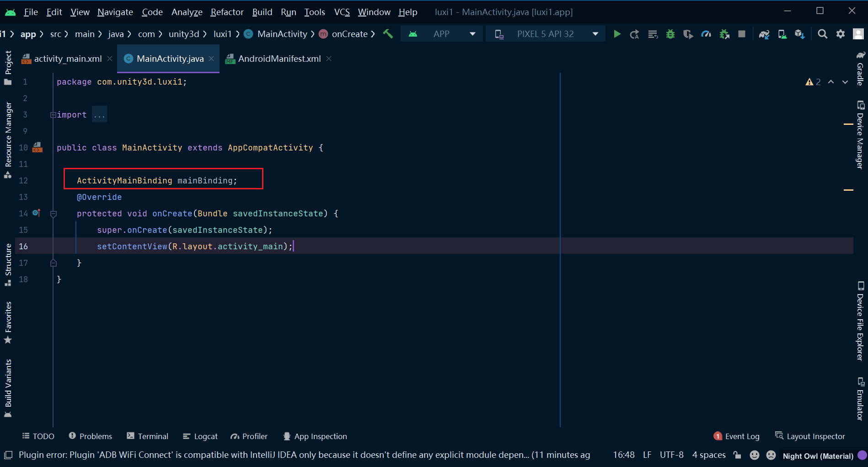The width and height of the screenshot is (868, 467).
Task: Open the File menu
Action: click(31, 12)
